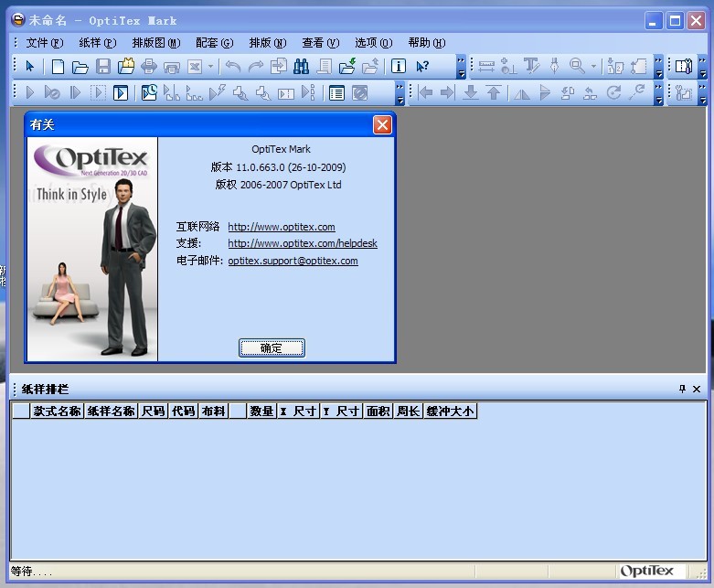The image size is (714, 588).
Task: Click the move-right arrow icon
Action: (447, 92)
